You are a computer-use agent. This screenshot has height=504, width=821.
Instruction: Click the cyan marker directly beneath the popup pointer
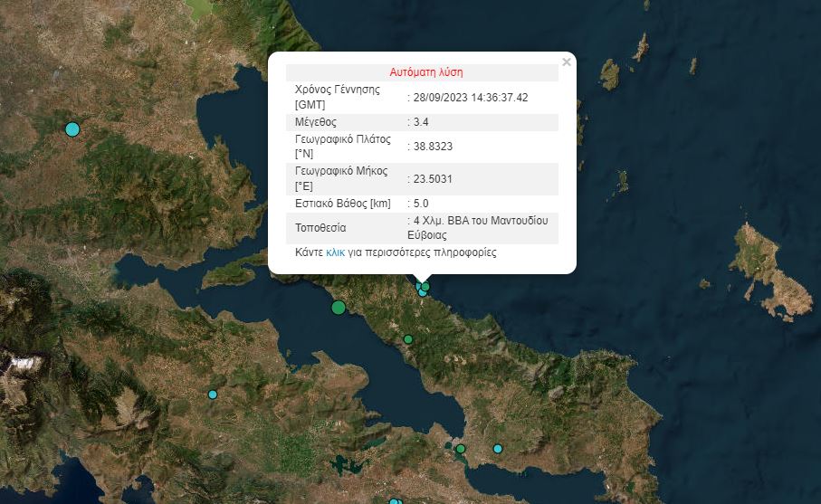pyautogui.click(x=422, y=292)
